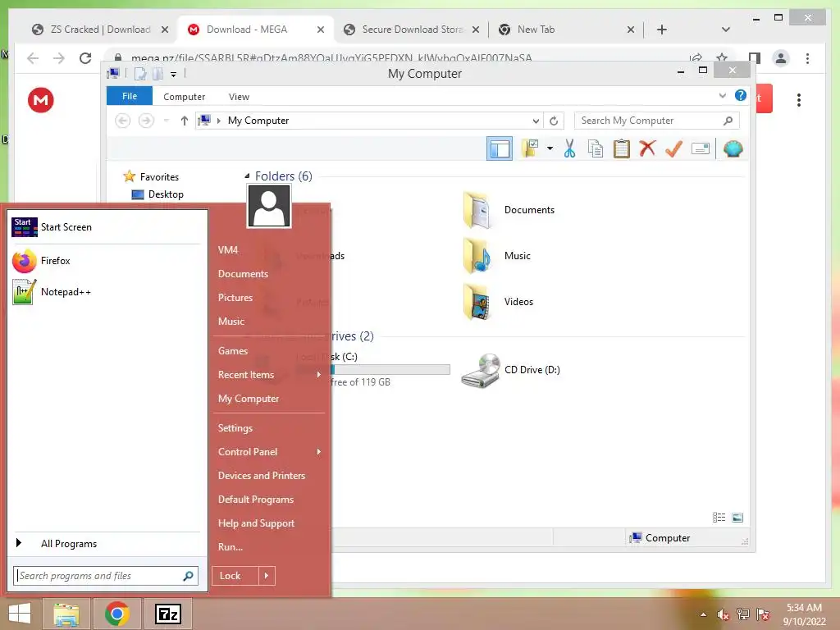Click the Explorer back arrow button
Screen dimensions: 840x630
[x=123, y=121]
